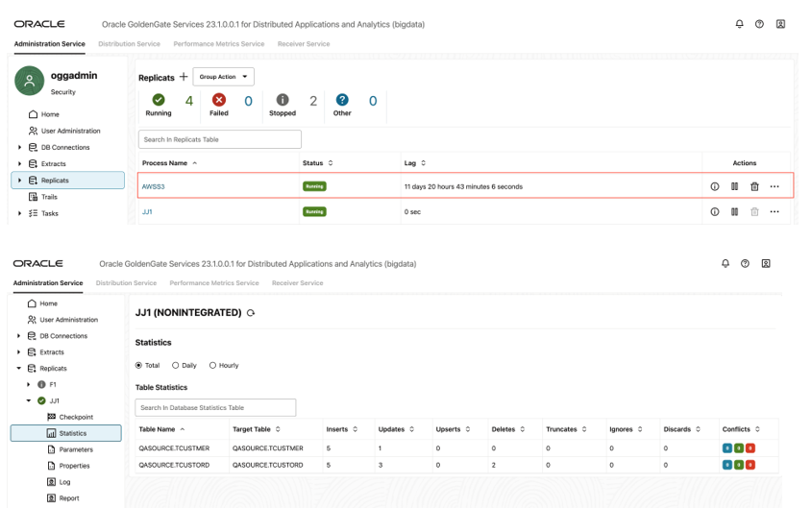Open the JJ1 process name link
812x508 pixels.
[147, 211]
